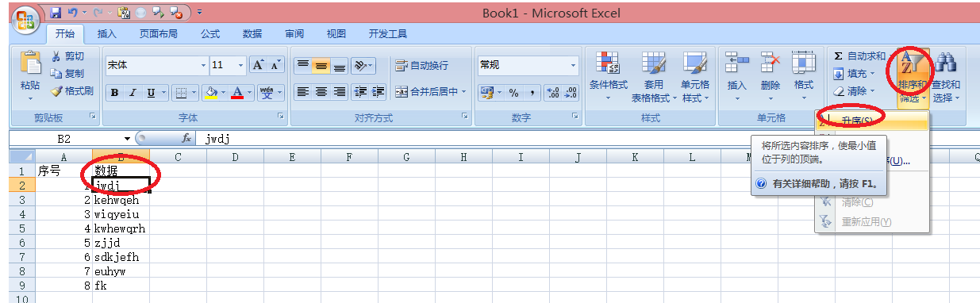
Task: Apply the red font color A
Action: (x=238, y=93)
